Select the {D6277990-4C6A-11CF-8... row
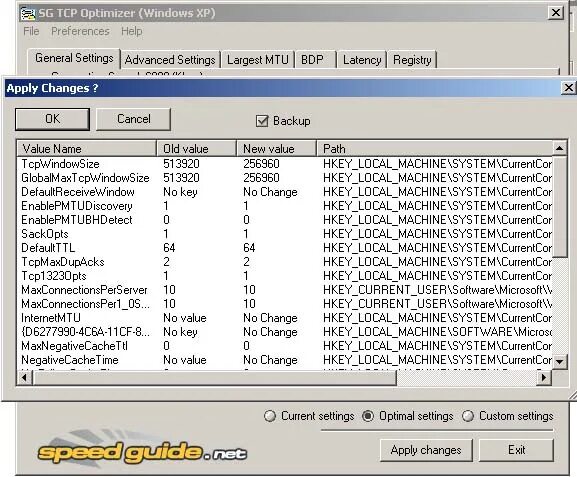The width and height of the screenshot is (577, 477). (284, 332)
